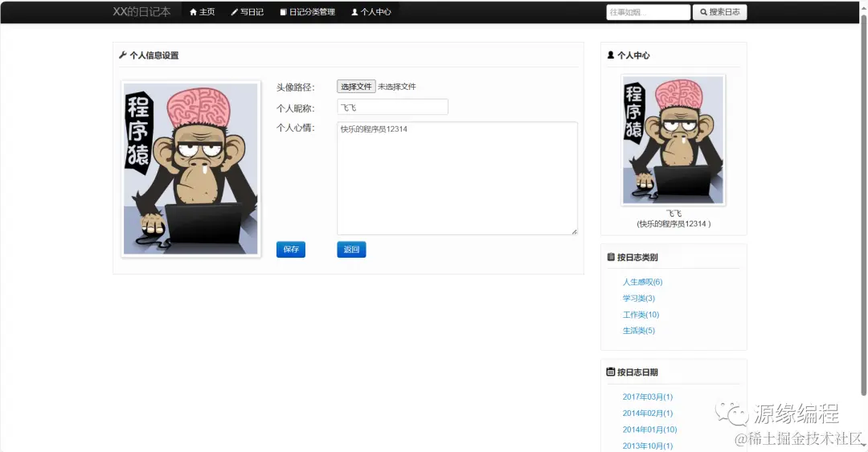Click the sidebar profile avatar image
The image size is (868, 452).
[x=674, y=140]
